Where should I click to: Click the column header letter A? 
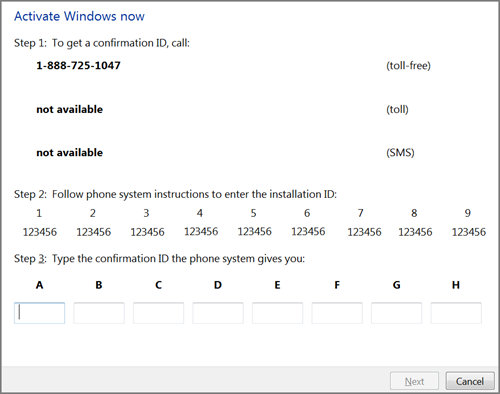point(39,285)
